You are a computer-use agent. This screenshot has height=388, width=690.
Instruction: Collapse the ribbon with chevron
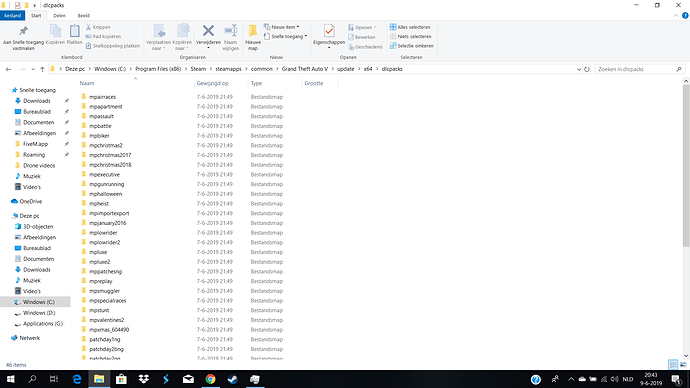click(x=676, y=15)
